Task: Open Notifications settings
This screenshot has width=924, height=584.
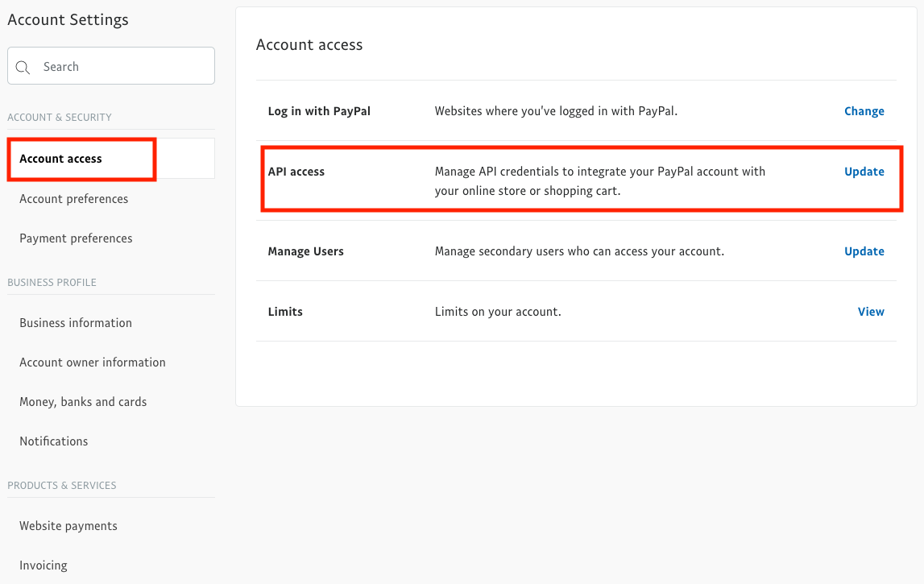Action: [54, 441]
